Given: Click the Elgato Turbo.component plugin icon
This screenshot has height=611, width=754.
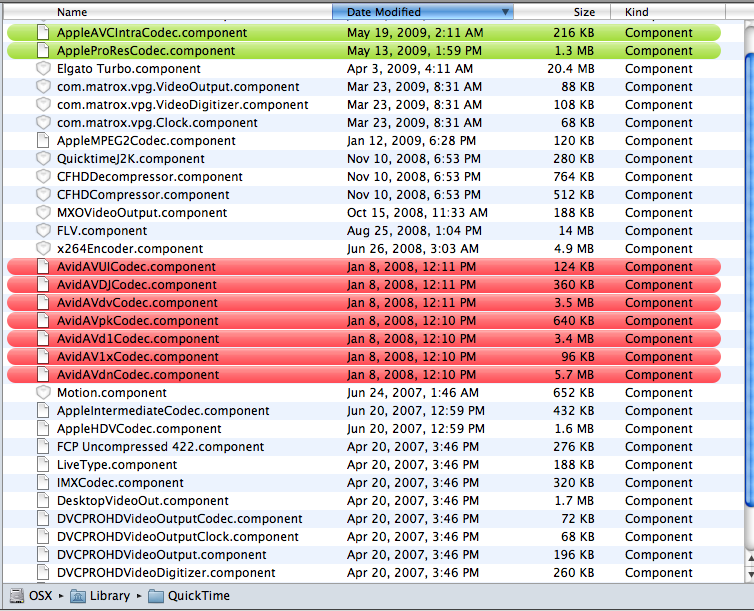Looking at the screenshot, I should pos(43,69).
